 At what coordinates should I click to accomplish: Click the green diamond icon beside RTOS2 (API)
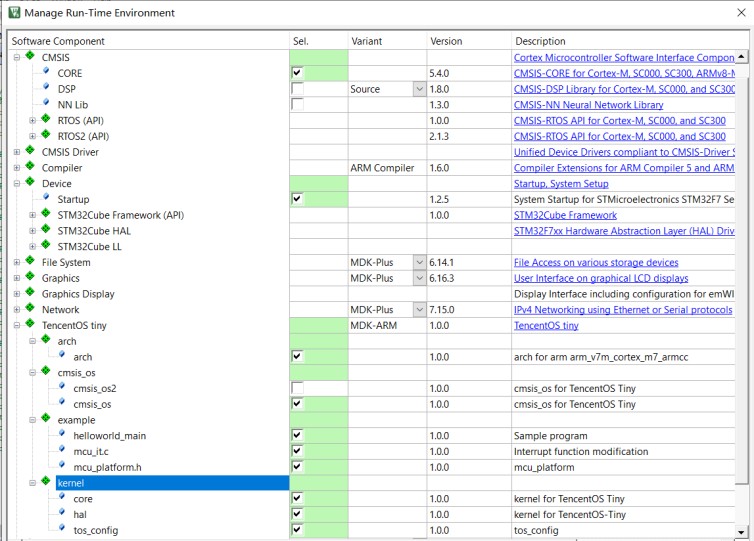click(46, 135)
